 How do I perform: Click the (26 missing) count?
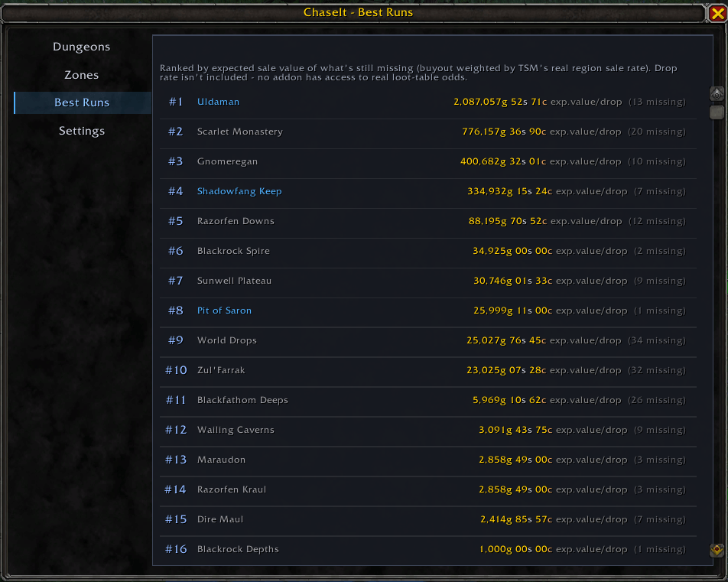pyautogui.click(x=657, y=400)
